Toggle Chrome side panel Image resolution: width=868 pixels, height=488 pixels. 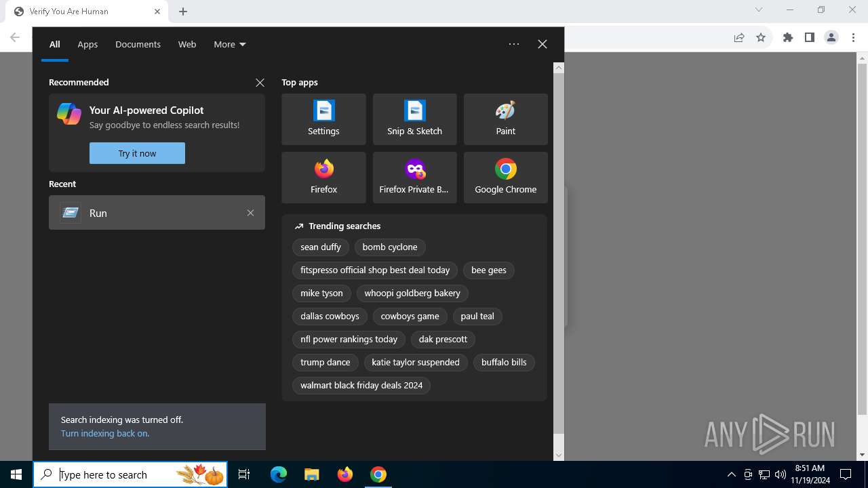tap(810, 38)
